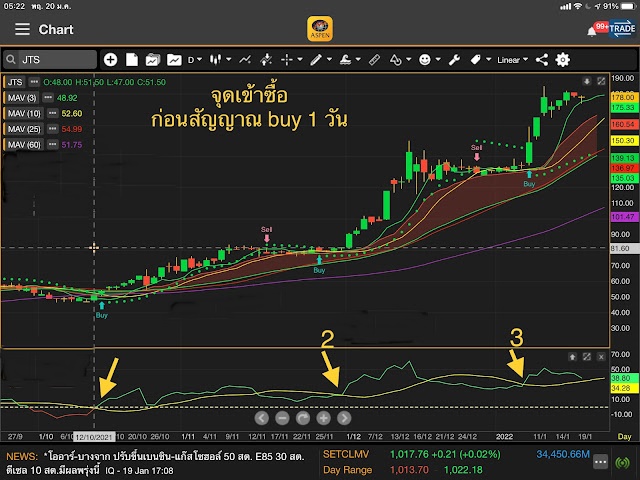Viewport: 640px width, 480px height.
Task: Reset chart view with refresh button
Action: click(x=303, y=418)
